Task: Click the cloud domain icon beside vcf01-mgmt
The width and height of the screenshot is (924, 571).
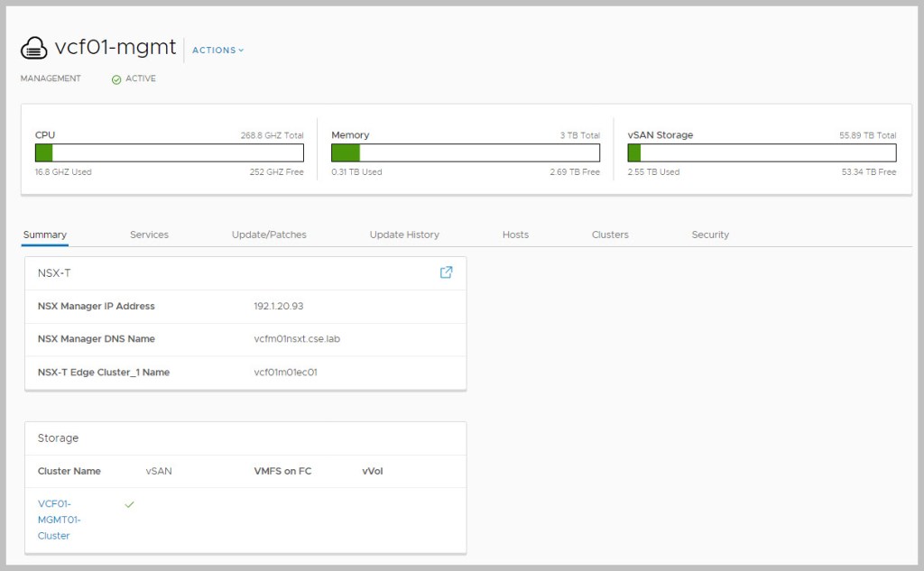Action: click(33, 49)
